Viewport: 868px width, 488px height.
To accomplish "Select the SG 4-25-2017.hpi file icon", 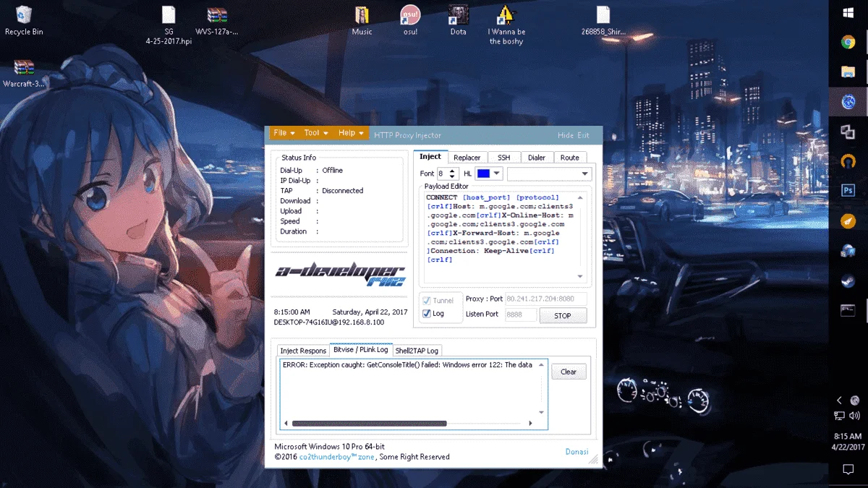I will 169,25.
